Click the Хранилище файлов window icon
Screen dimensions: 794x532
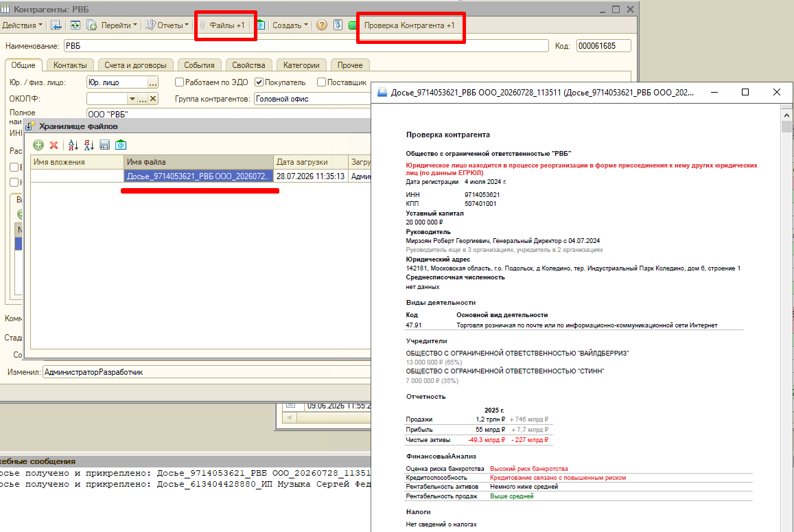point(30,126)
